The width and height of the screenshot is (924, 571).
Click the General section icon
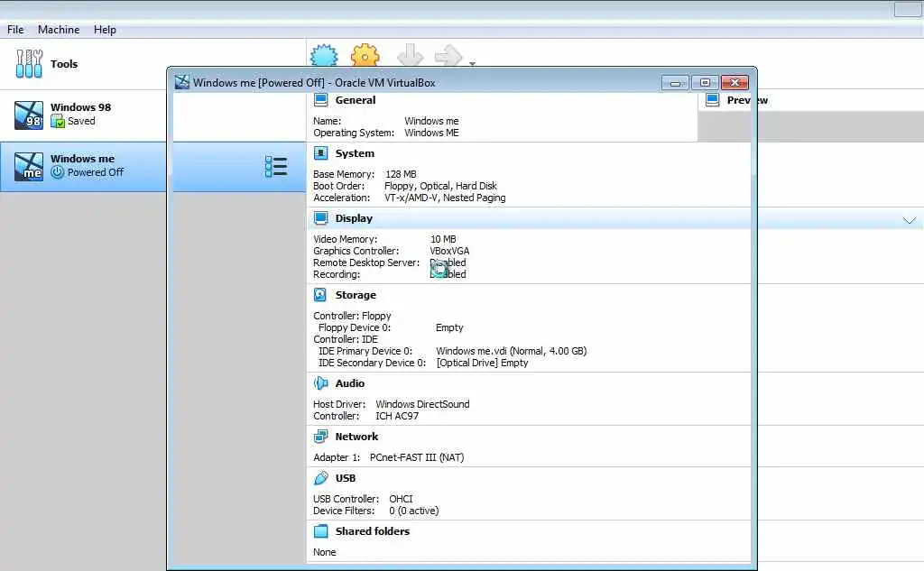(x=320, y=100)
